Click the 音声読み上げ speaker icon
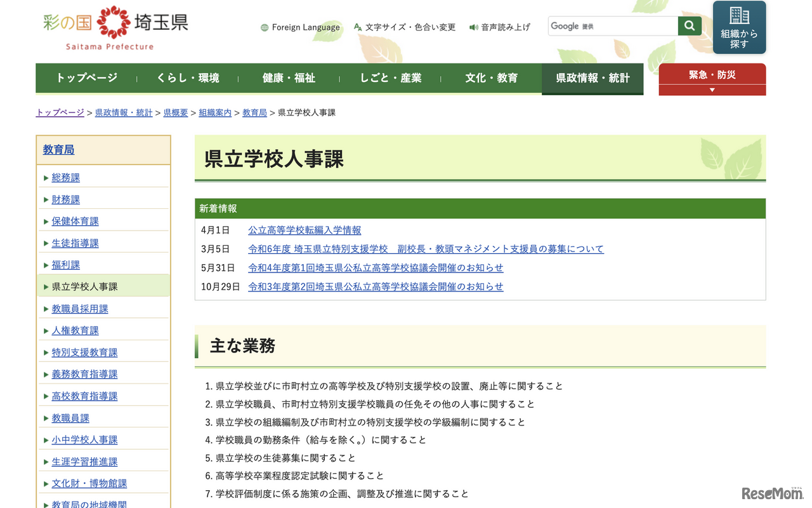The width and height of the screenshot is (812, 508). pos(473,27)
